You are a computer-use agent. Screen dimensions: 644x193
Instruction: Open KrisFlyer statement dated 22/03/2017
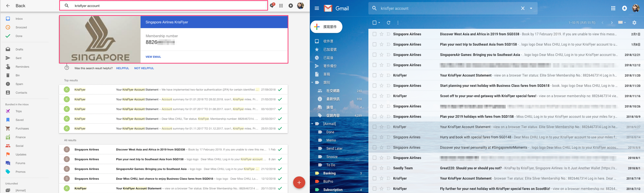(173, 119)
